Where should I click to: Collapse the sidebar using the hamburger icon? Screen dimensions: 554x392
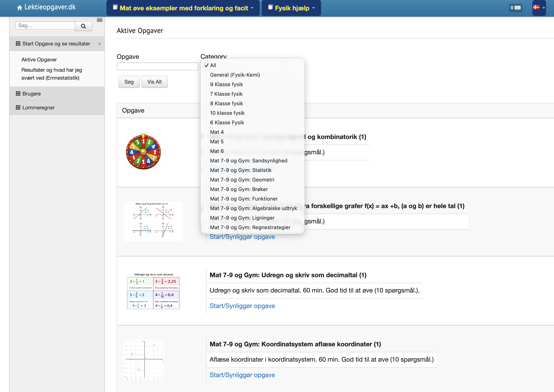pyautogui.click(x=99, y=20)
